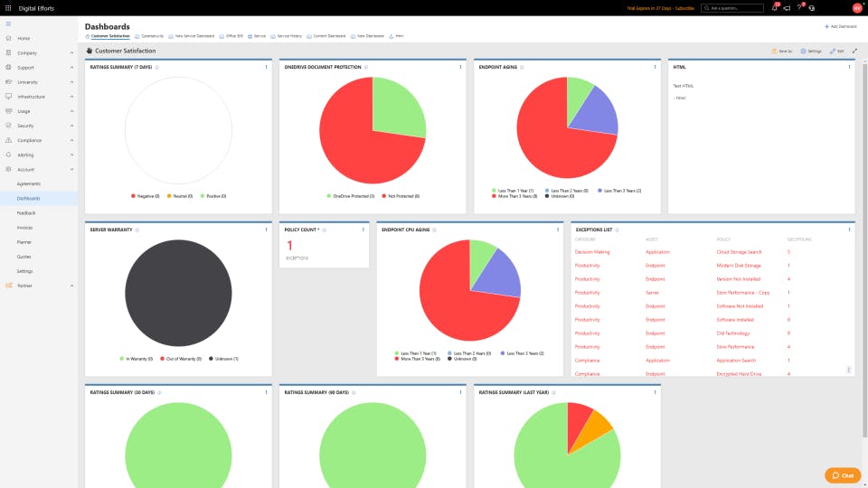Screen dimensions: 868x488
Task: Toggle the Out of Warranty legend item
Action: pos(181,359)
